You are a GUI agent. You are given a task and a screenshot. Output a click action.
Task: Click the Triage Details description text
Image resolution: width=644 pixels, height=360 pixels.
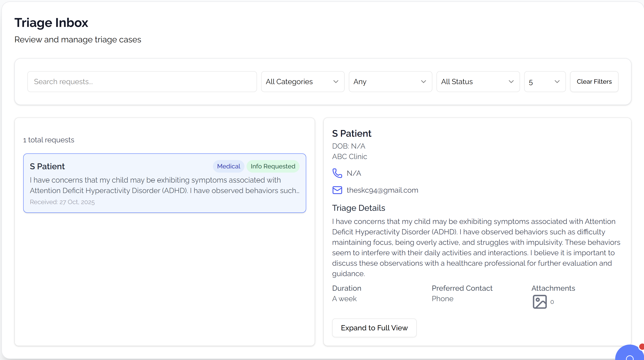click(x=476, y=247)
